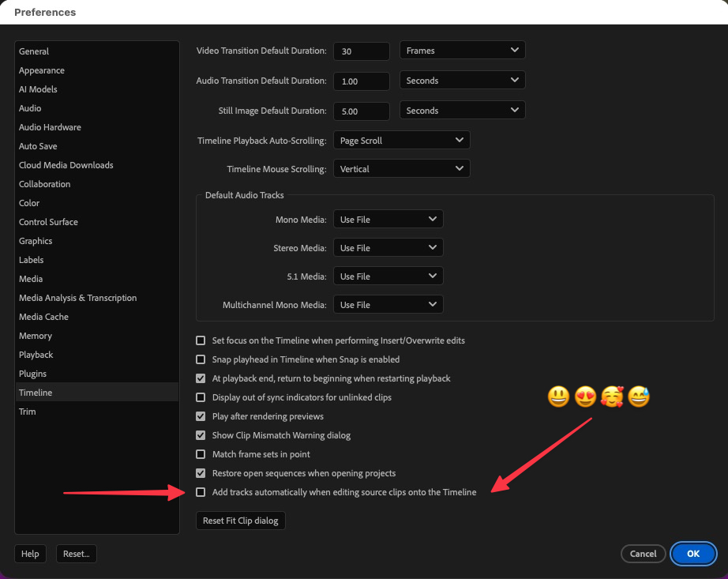This screenshot has height=579, width=728.
Task: Open Audio Transition Seconds unit dropdown
Action: click(463, 81)
